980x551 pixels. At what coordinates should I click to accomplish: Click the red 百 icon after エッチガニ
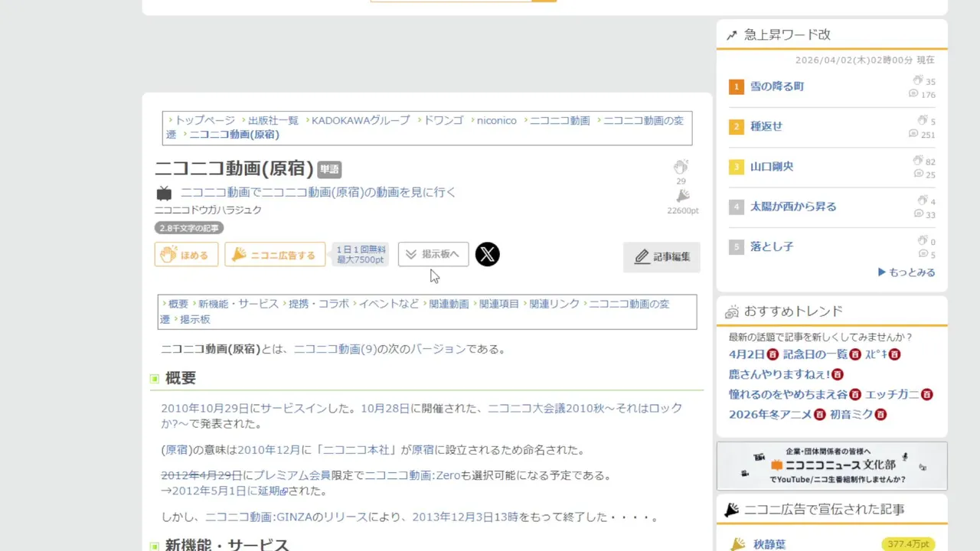click(x=927, y=394)
